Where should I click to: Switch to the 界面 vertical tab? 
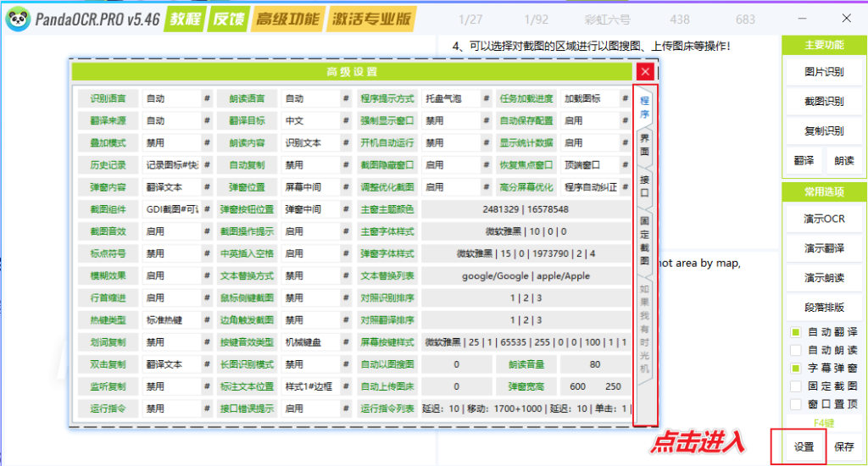point(644,144)
